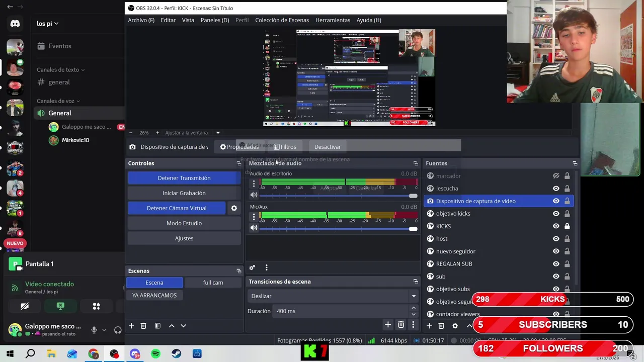Open Steam from taskbar

click(x=176, y=354)
